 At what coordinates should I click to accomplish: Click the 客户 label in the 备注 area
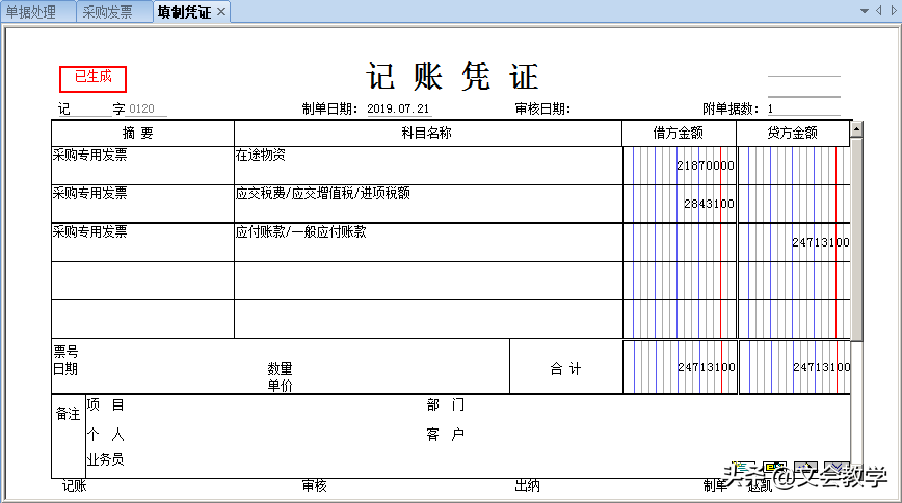click(x=445, y=434)
